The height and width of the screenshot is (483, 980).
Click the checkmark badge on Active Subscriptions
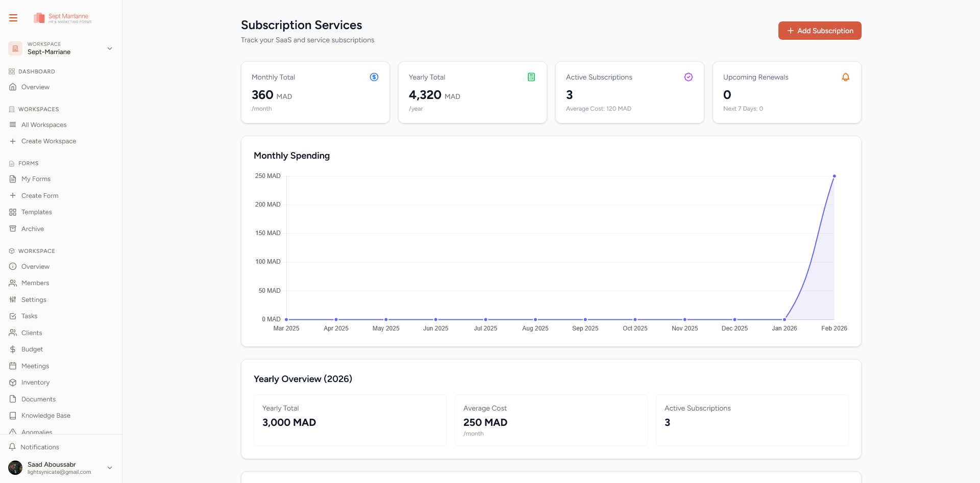pos(688,77)
